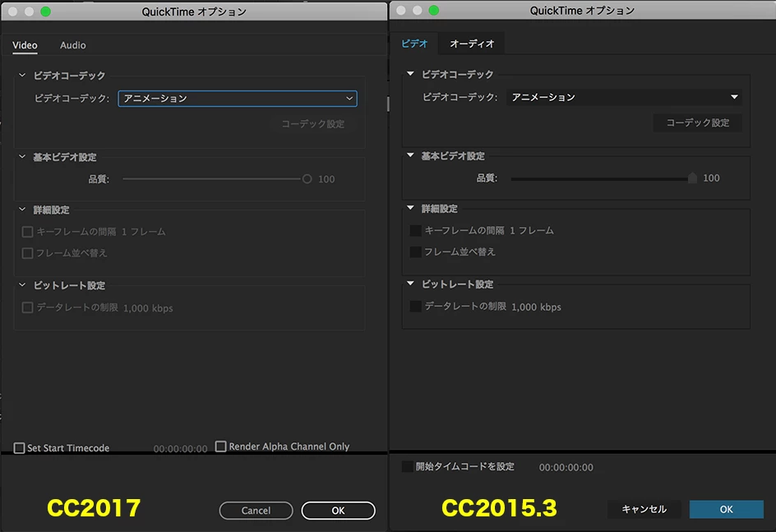Viewport: 776px width, 532px height.
Task: Click green zoom button of CC2017 window
Action: click(45, 12)
